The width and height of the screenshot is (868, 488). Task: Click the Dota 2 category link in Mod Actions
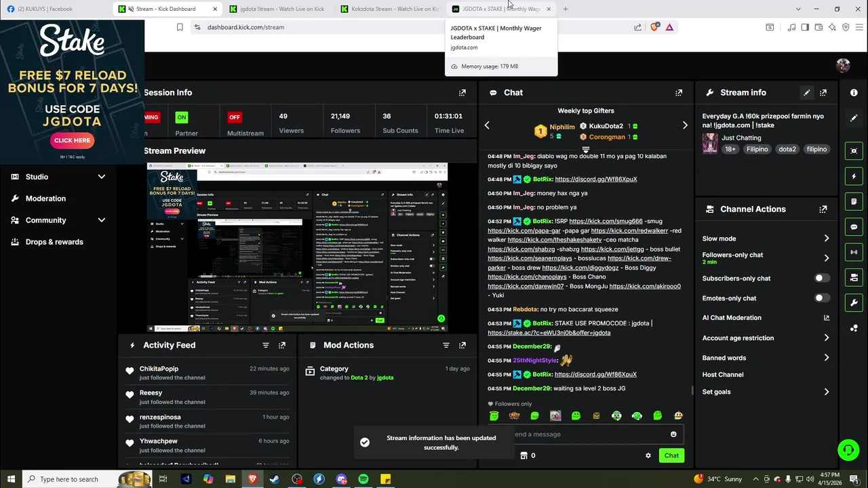coord(359,378)
